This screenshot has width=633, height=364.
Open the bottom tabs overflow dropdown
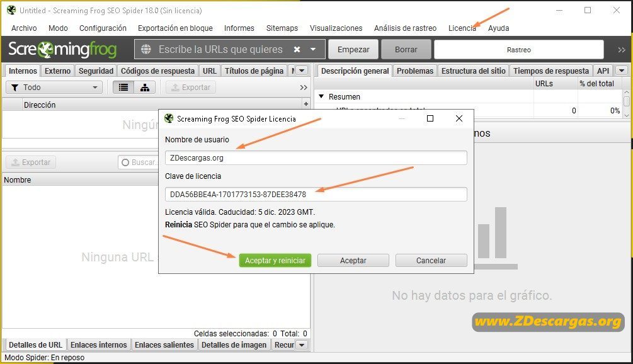(302, 345)
